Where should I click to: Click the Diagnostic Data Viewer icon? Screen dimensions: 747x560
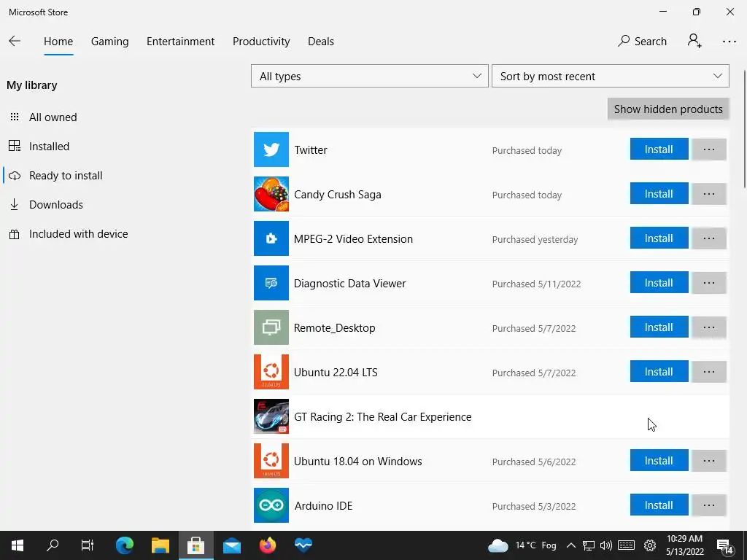271,283
